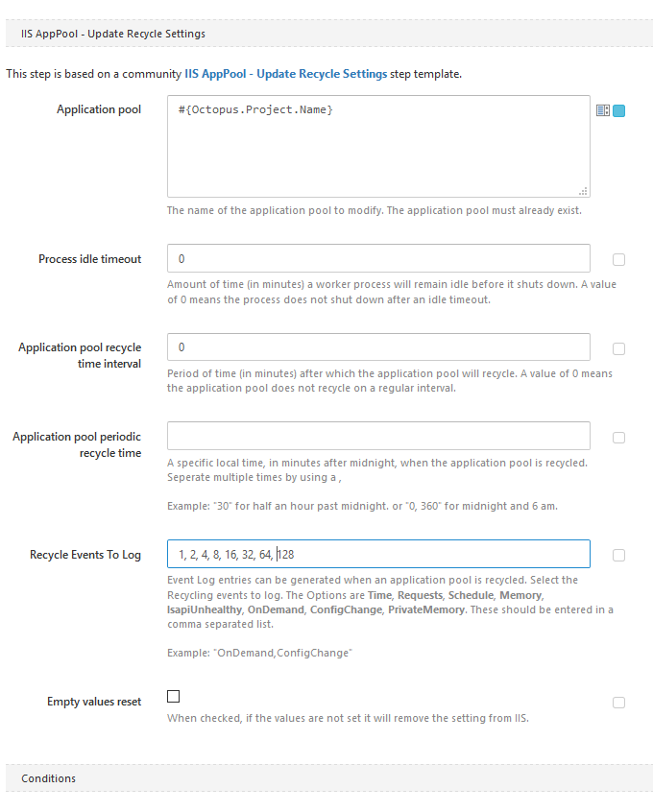
Task: Check the box beside Application pool periodic recycle time
Action: point(618,436)
